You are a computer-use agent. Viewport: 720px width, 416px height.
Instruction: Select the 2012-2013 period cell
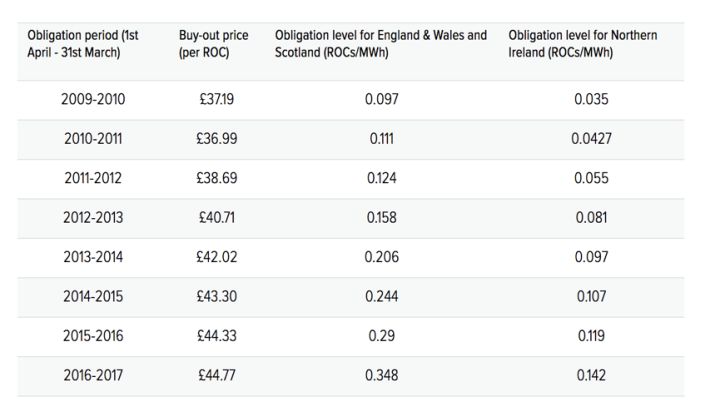click(93, 218)
